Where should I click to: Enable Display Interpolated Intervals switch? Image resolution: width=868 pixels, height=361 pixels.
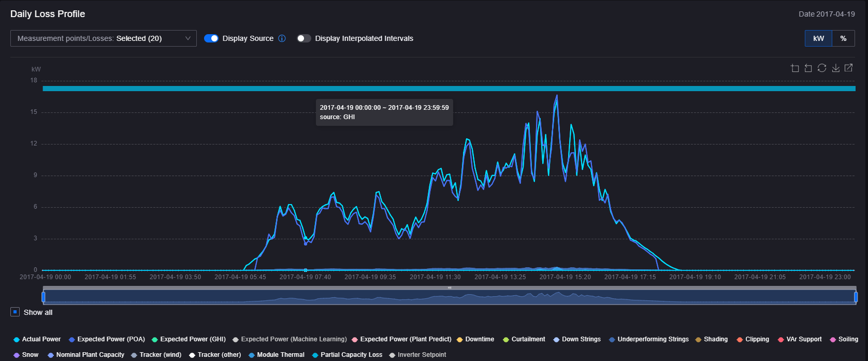pos(304,38)
